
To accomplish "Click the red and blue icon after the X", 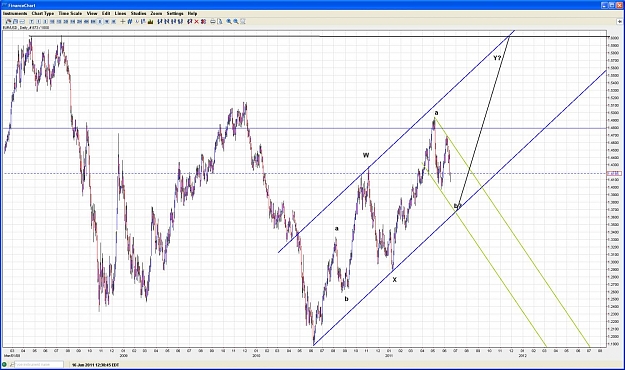I will pos(203,22).
